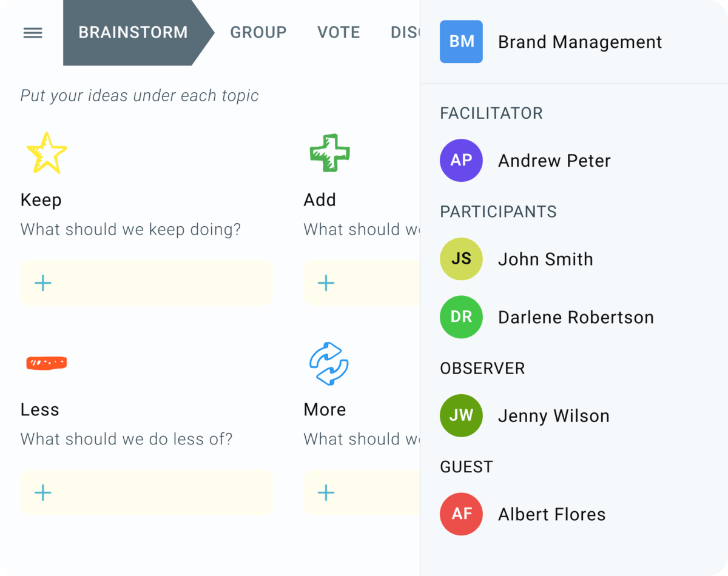Select the Brand Management team name
This screenshot has width=728, height=576.
580,42
